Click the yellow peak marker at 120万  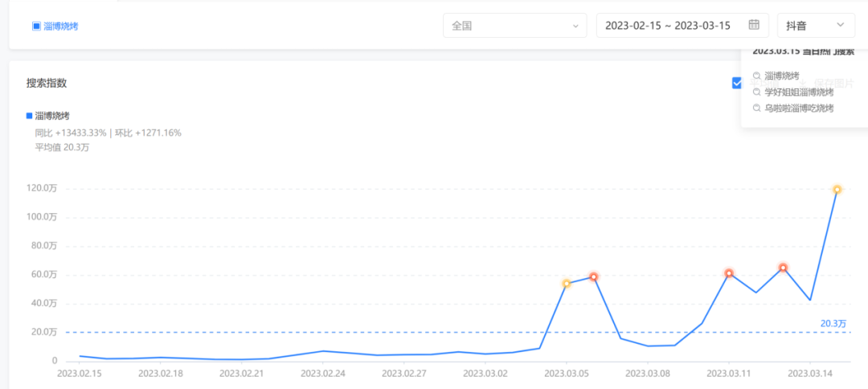[837, 190]
